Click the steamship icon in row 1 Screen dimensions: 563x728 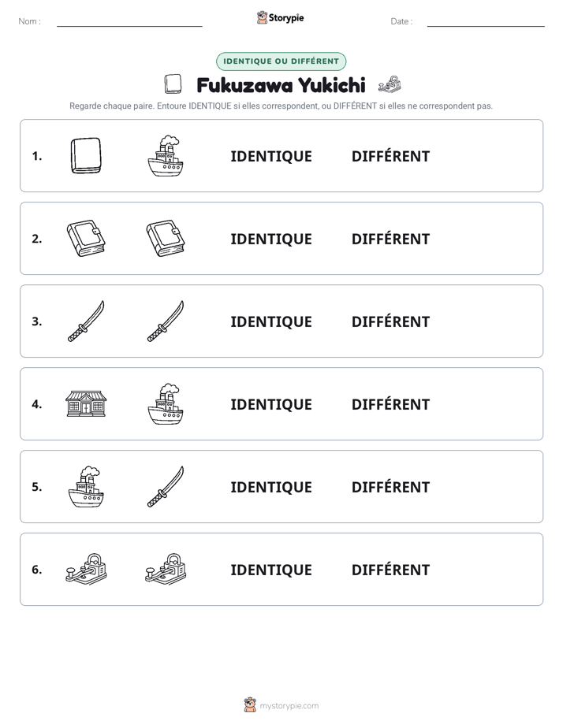pos(166,155)
